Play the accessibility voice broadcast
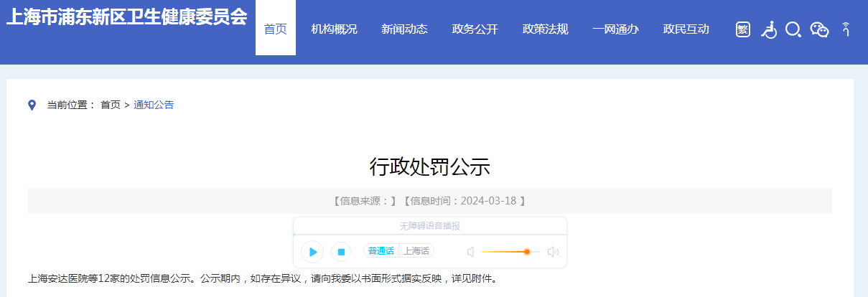 [312, 252]
